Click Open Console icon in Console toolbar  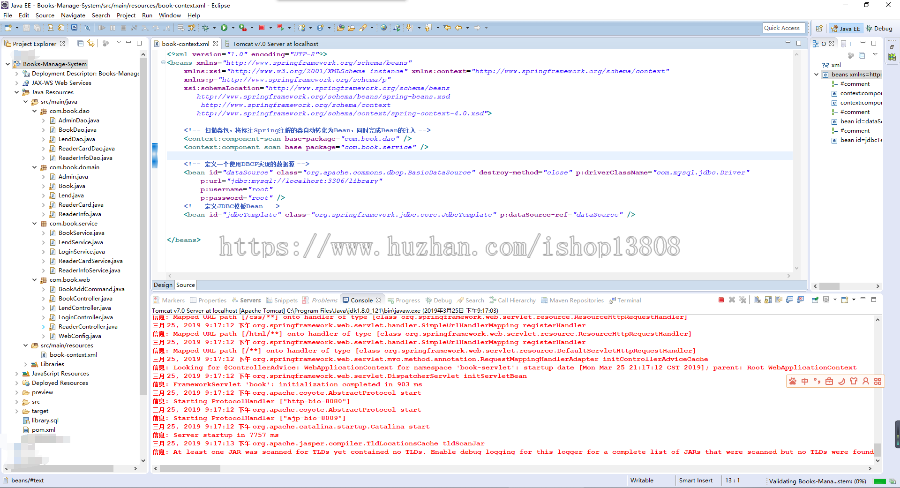tap(844, 300)
